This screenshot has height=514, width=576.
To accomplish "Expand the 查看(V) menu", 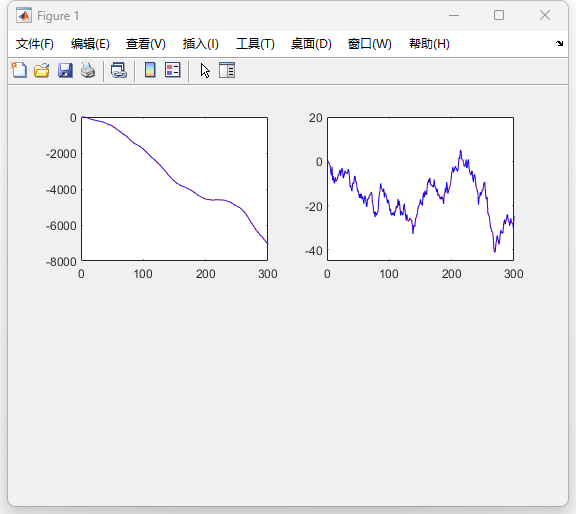I will point(145,44).
